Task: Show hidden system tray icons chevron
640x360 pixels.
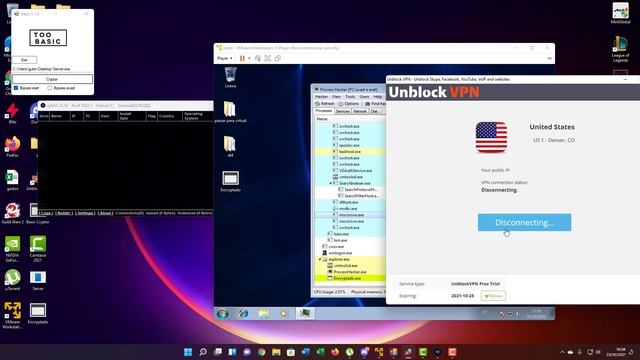Action: (562, 352)
